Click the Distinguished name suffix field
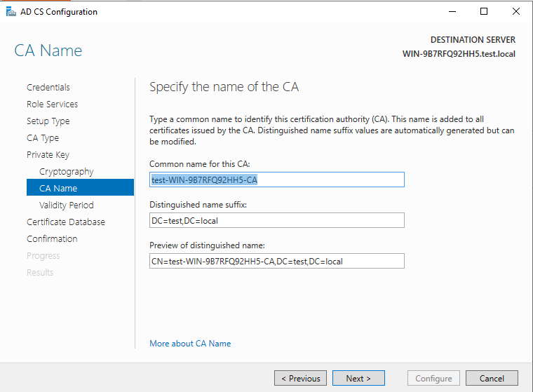 [x=277, y=221]
